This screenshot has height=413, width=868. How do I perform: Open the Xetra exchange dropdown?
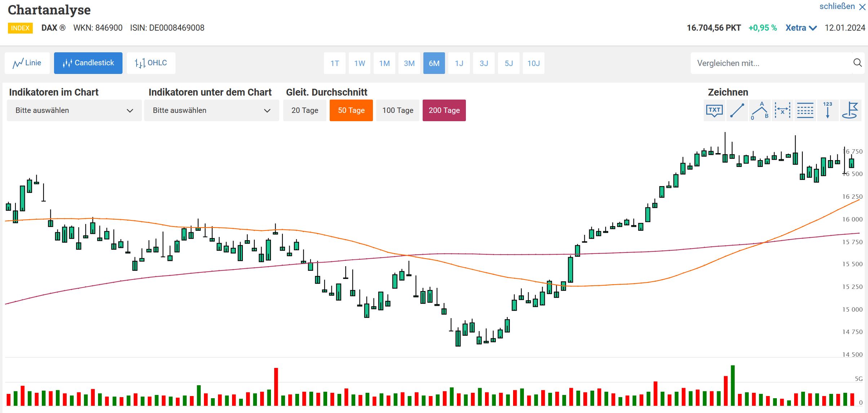[801, 28]
